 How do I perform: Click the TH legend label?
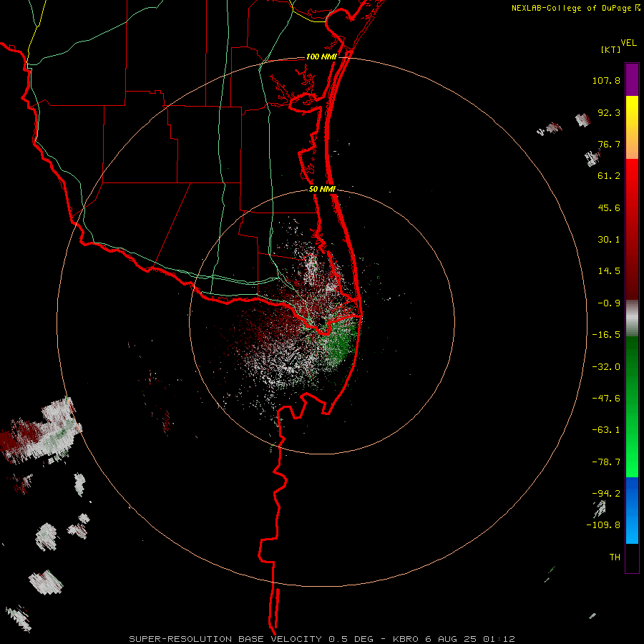point(615,557)
